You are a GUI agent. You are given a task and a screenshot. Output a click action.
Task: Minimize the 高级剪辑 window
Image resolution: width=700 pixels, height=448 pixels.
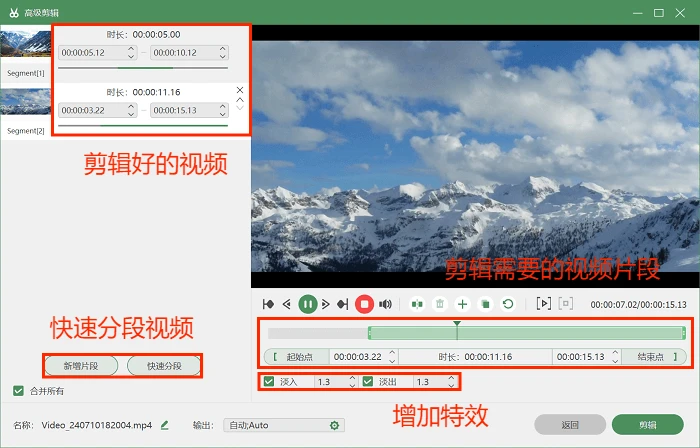point(638,13)
